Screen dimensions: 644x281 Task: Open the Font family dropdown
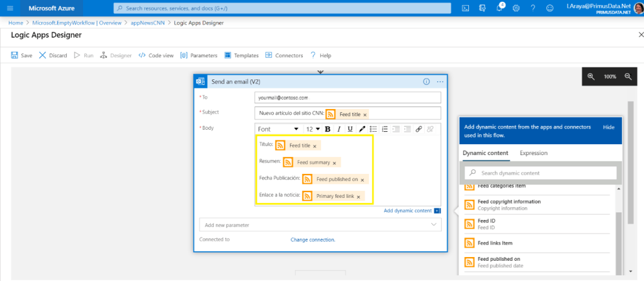click(x=278, y=129)
